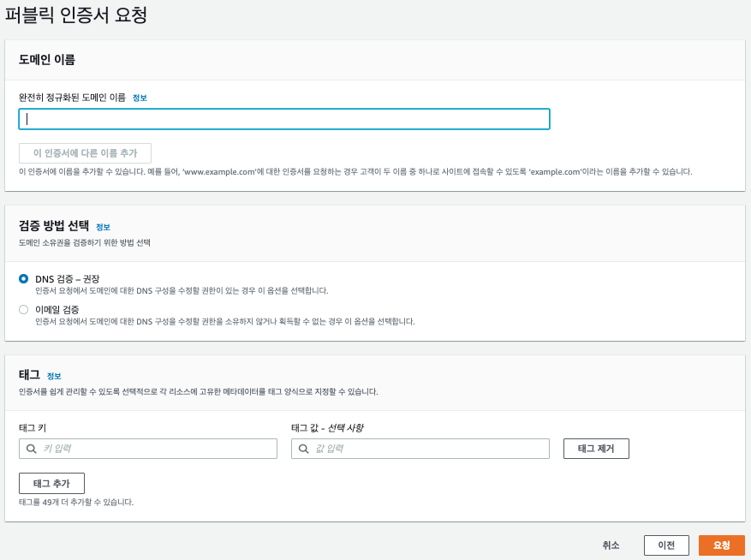This screenshot has height=560, width=751.
Task: Click search icon in 태그 값 field
Action: (x=304, y=449)
